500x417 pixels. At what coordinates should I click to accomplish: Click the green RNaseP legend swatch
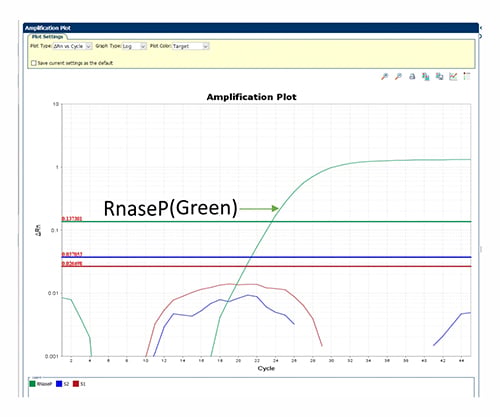click(x=32, y=384)
